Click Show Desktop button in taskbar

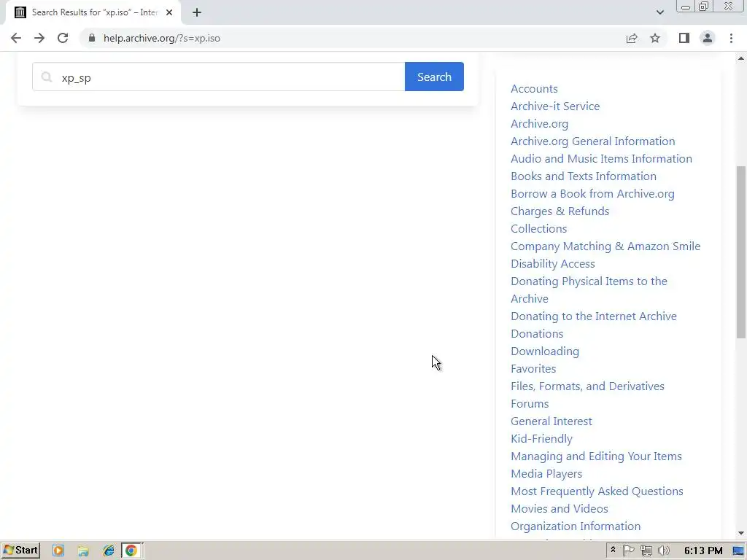738,551
